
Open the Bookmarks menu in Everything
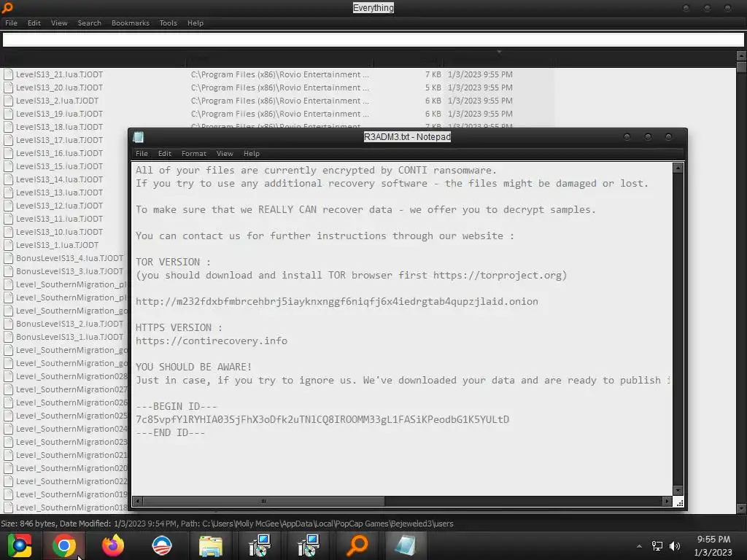click(x=131, y=23)
